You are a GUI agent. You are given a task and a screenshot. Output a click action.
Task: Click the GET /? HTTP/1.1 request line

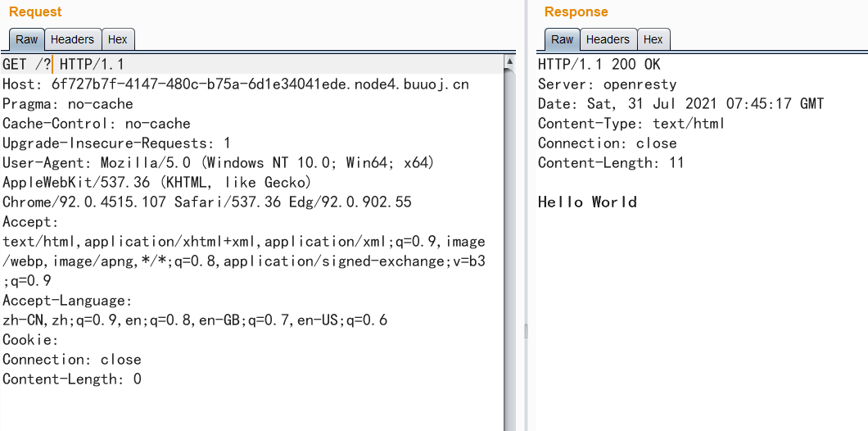coord(63,64)
